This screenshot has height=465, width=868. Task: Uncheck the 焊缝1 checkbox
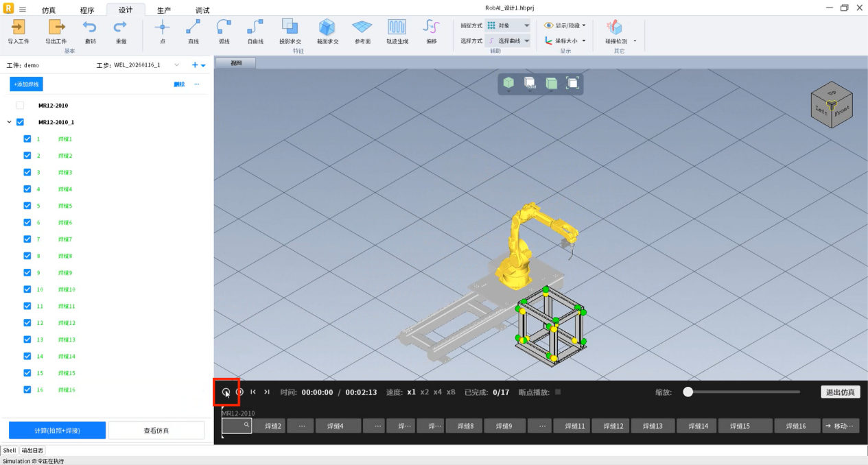pos(27,139)
